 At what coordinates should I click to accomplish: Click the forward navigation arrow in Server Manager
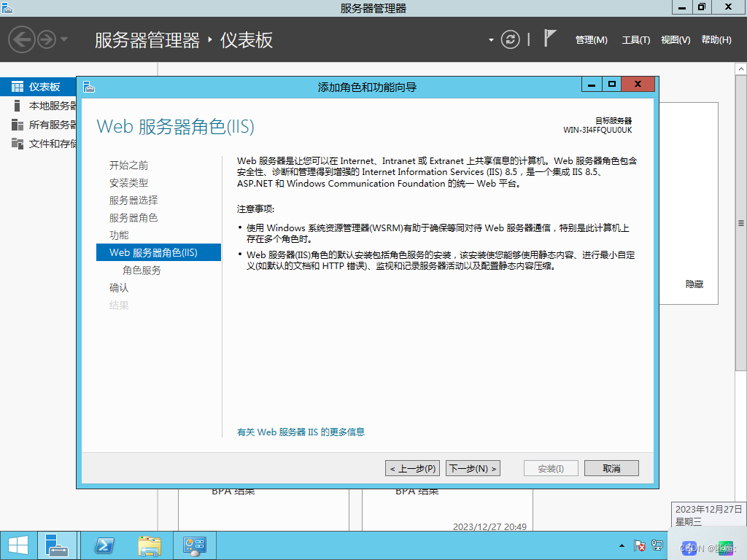click(47, 39)
